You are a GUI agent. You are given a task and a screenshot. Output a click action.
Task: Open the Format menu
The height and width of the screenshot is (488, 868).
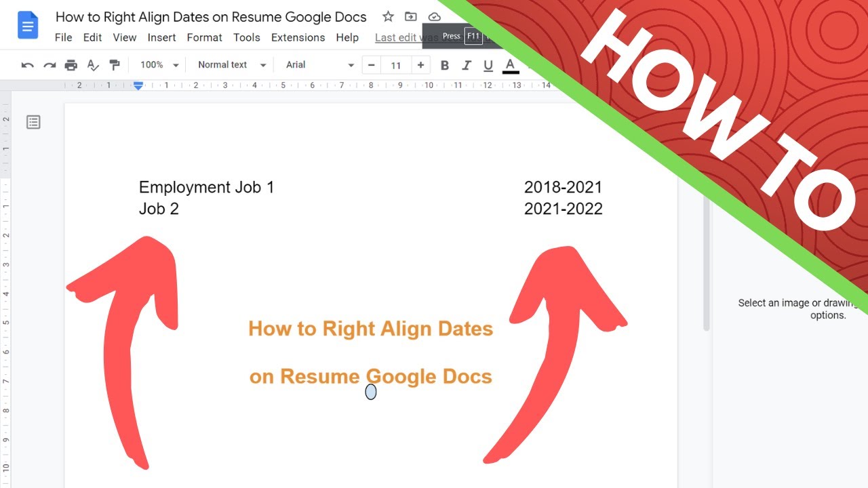point(204,37)
